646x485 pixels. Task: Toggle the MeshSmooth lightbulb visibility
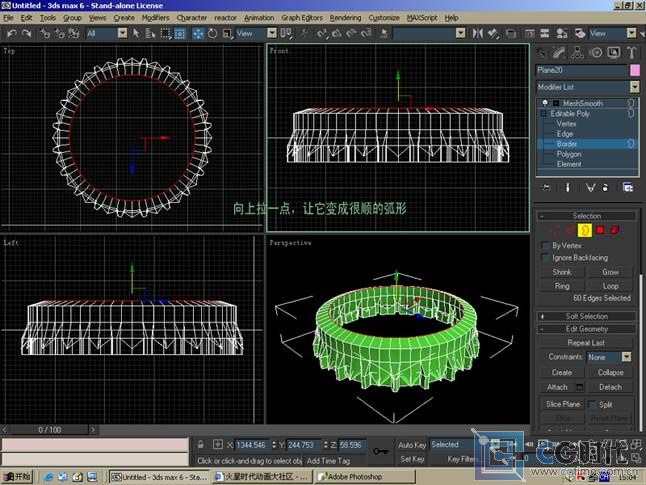pyautogui.click(x=545, y=103)
